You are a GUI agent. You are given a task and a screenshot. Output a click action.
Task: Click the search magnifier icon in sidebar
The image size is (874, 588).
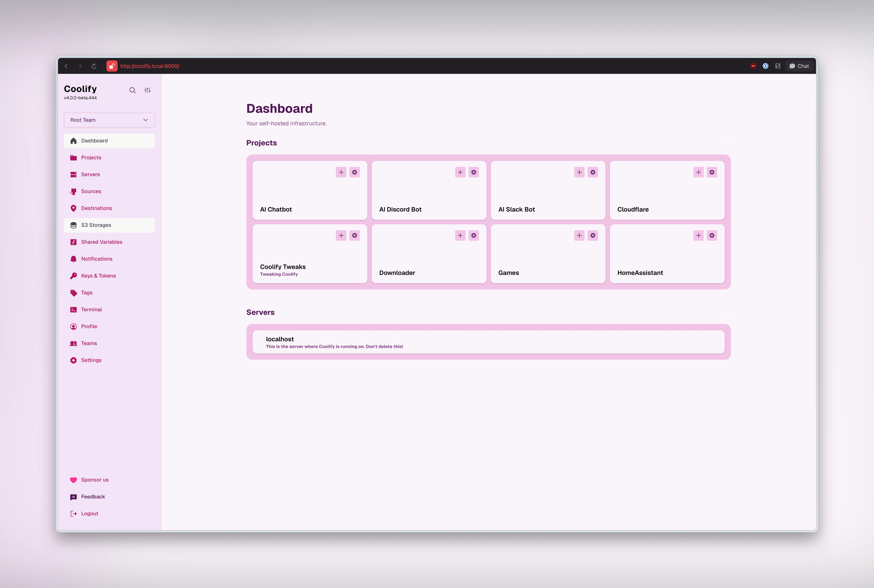point(132,90)
